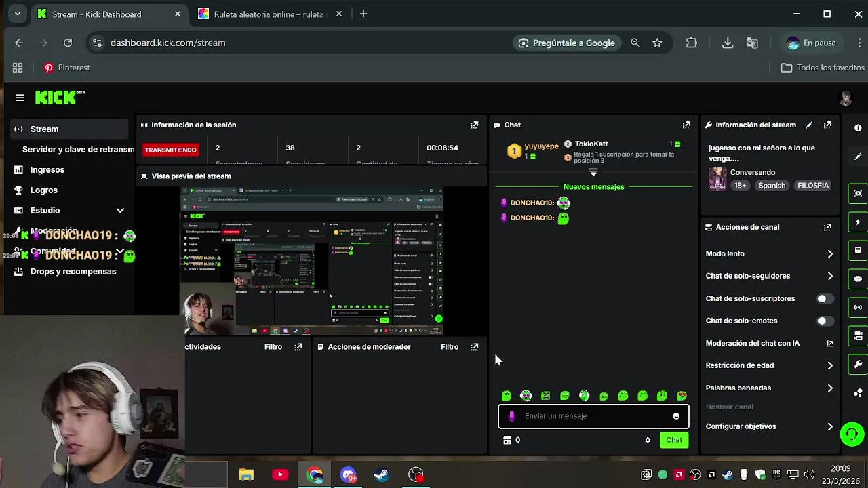Select Stream in the sidebar
The image size is (868, 488).
69,129
